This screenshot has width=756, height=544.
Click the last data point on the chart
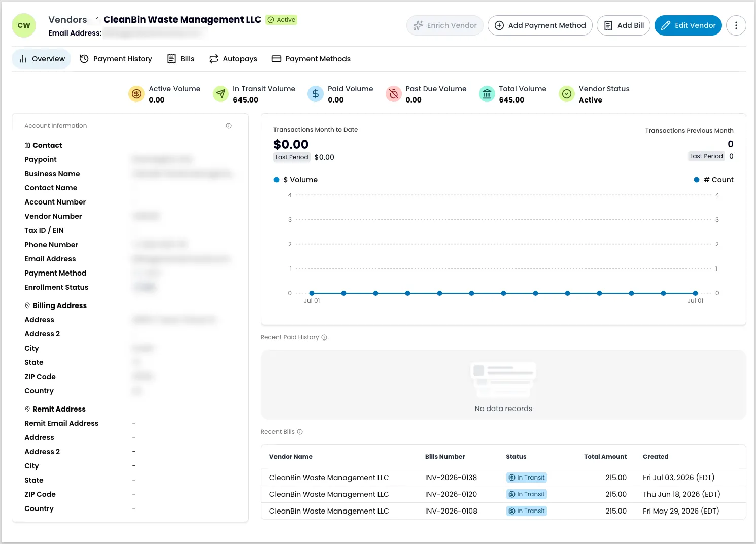coord(695,293)
